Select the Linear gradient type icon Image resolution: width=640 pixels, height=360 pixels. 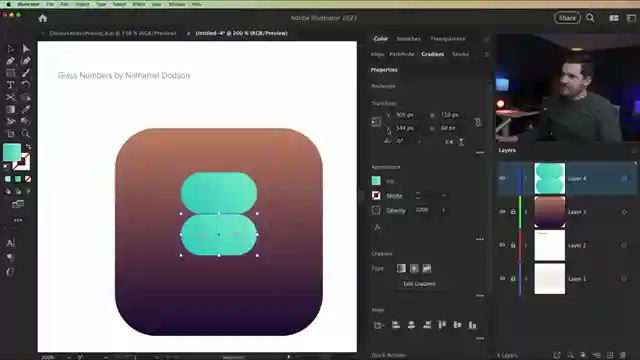point(401,268)
